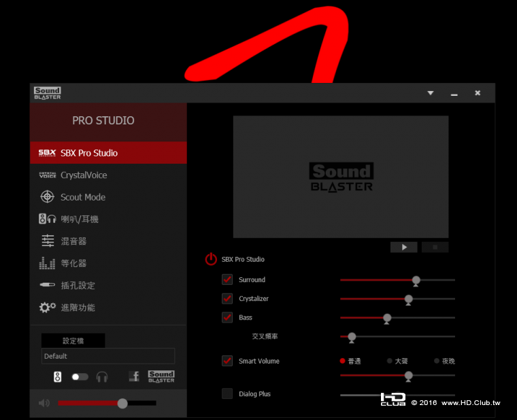517x420 pixels.
Task: Uncheck the Smart Volume checkbox
Action: click(x=227, y=361)
